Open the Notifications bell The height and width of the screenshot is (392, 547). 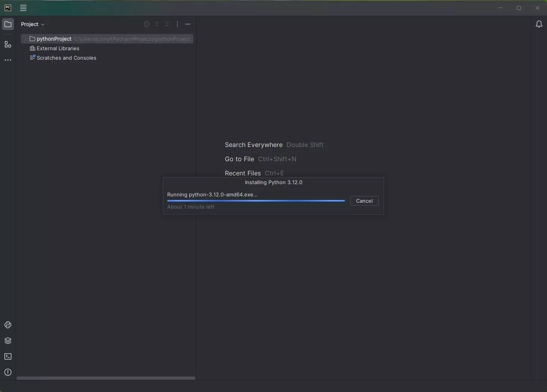coord(539,24)
